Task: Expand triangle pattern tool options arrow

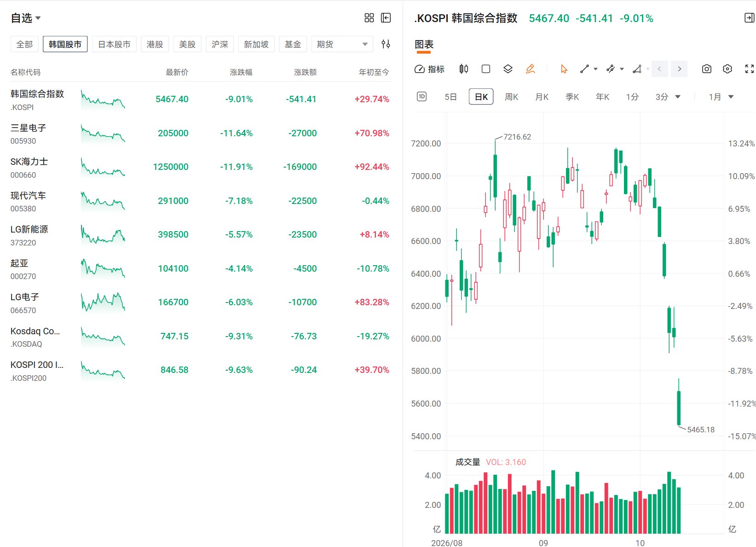Action: 647,69
